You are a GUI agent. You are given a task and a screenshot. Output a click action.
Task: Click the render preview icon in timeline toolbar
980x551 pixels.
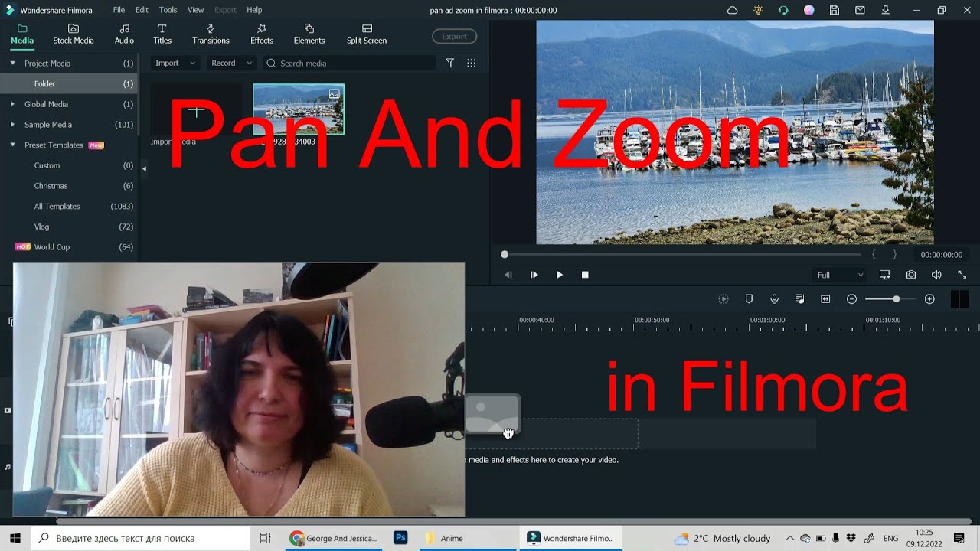[724, 299]
